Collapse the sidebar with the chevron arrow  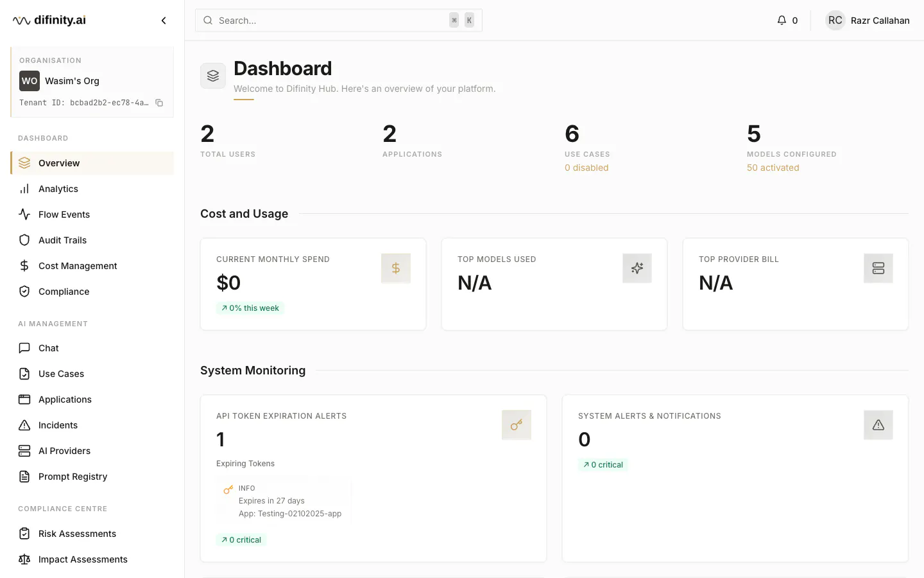click(164, 21)
